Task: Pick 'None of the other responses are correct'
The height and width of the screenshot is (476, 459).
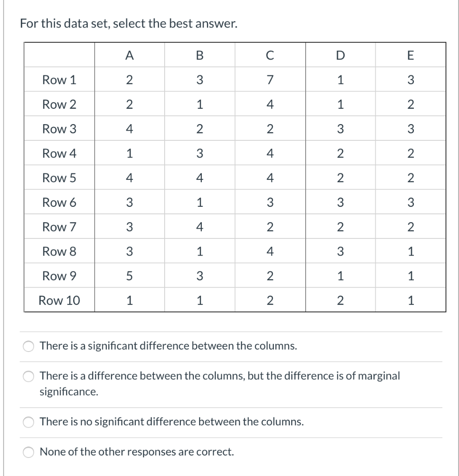Action: click(28, 451)
